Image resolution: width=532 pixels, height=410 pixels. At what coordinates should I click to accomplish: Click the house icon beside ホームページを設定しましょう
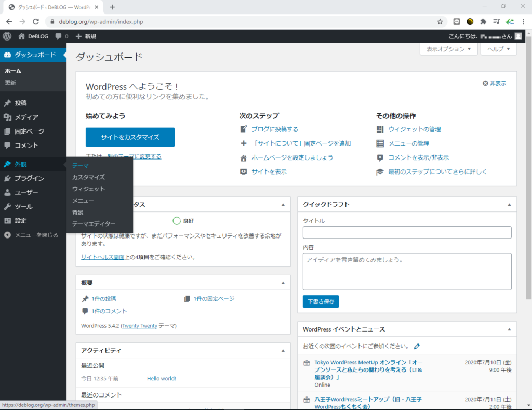(244, 158)
